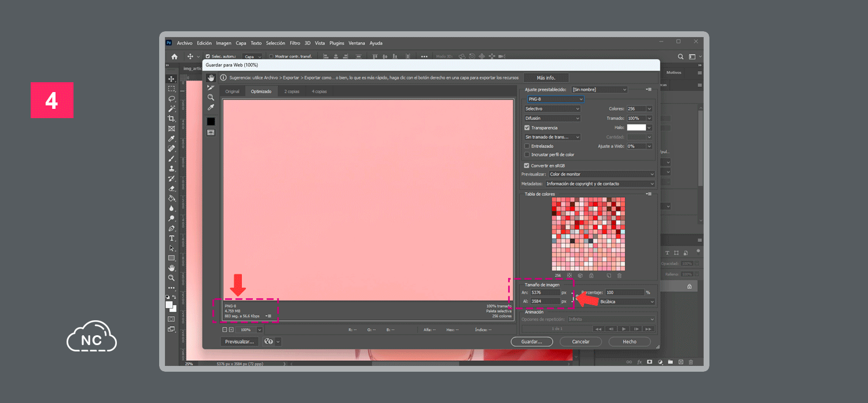
Task: Open the Filtro menu
Action: click(295, 43)
